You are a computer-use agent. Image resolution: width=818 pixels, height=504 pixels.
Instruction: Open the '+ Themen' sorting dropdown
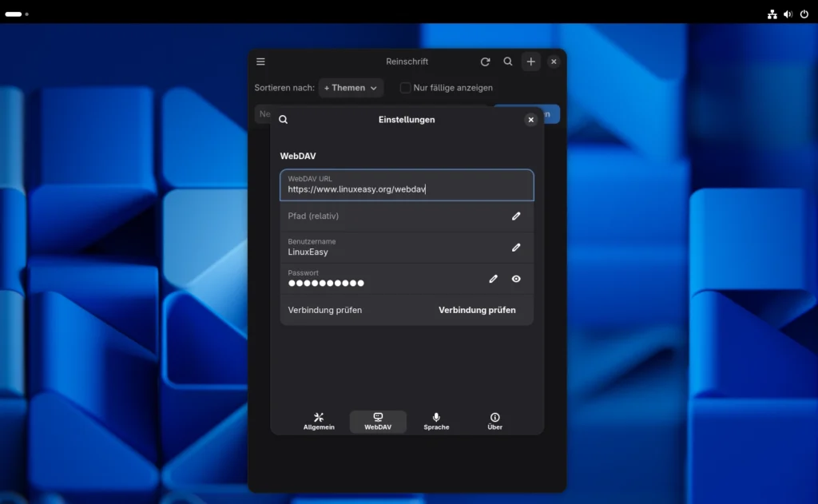351,88
